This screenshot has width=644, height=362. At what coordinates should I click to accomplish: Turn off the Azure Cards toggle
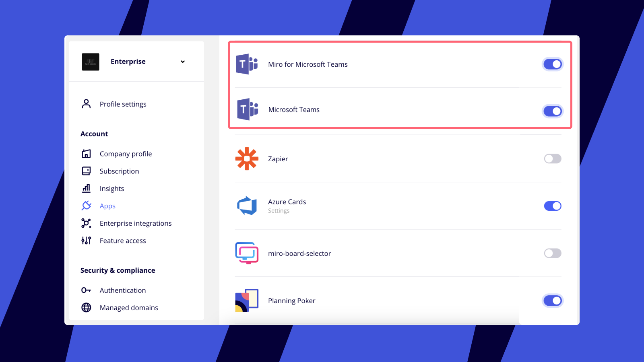[553, 206]
